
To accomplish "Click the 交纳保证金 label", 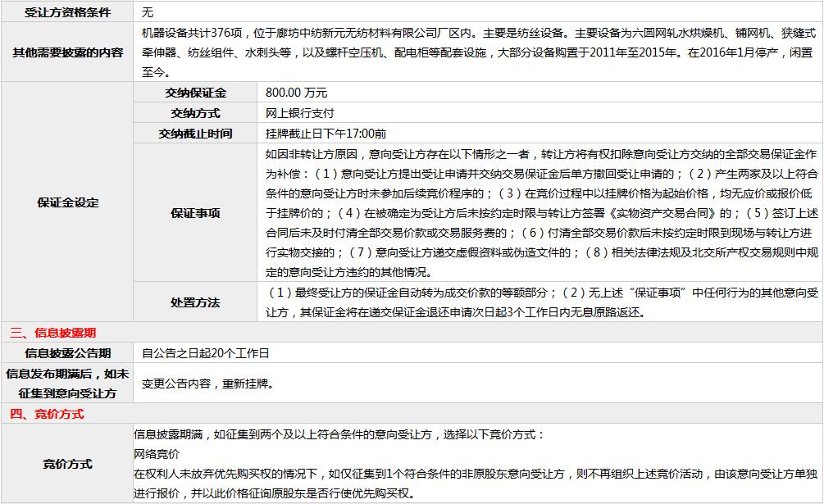I will point(195,93).
